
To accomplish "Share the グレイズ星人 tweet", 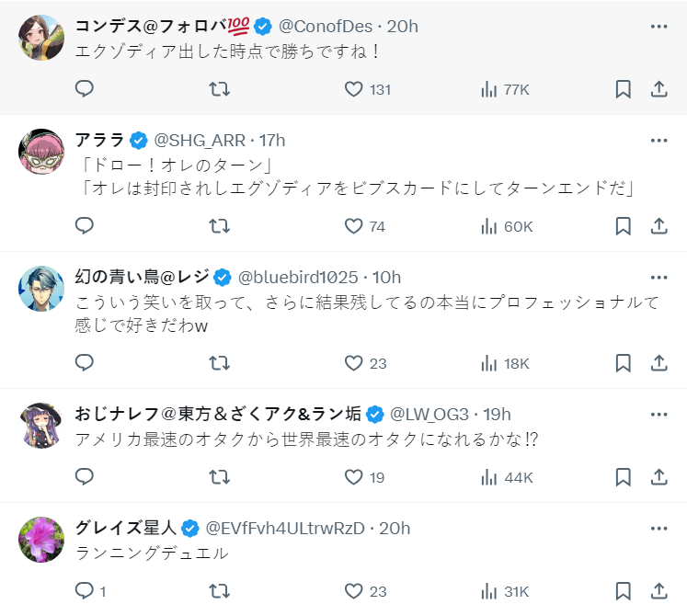I will coord(658,591).
